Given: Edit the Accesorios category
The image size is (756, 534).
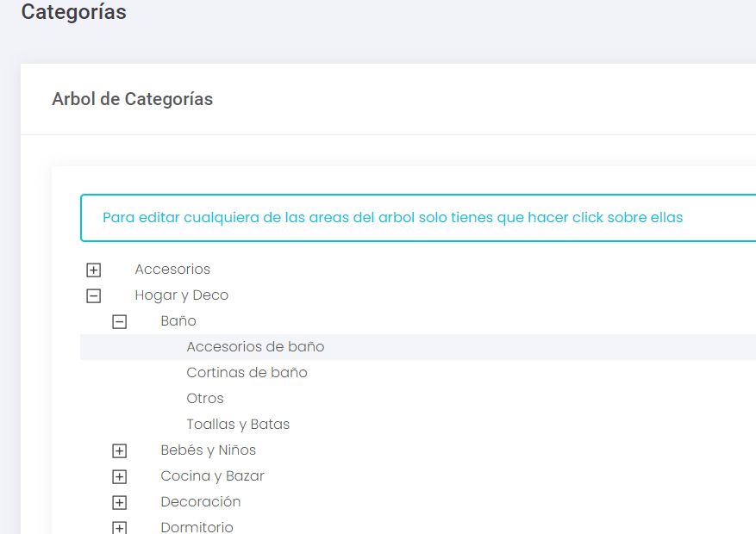Looking at the screenshot, I should pyautogui.click(x=172, y=270).
